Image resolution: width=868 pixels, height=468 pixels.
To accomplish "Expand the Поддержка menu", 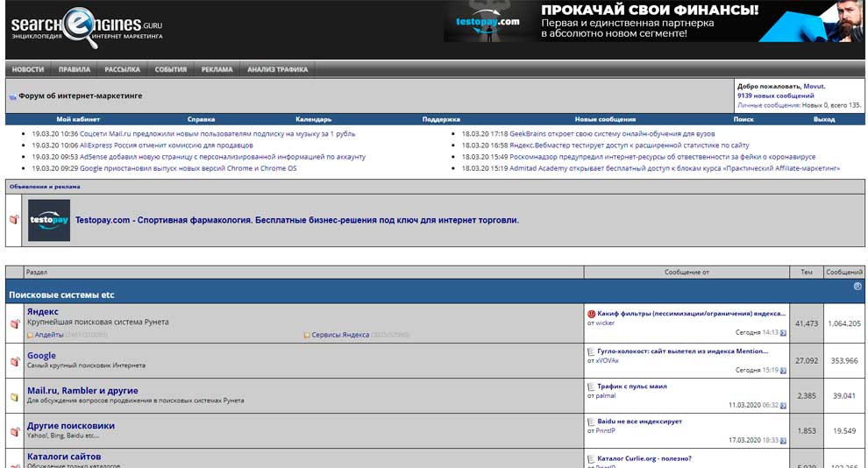I will coord(441,119).
